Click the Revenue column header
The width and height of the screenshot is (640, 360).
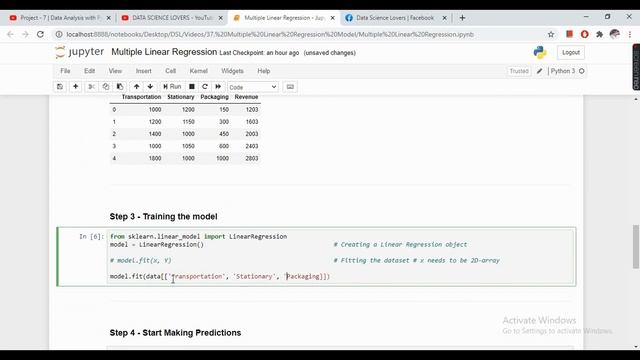pos(246,97)
